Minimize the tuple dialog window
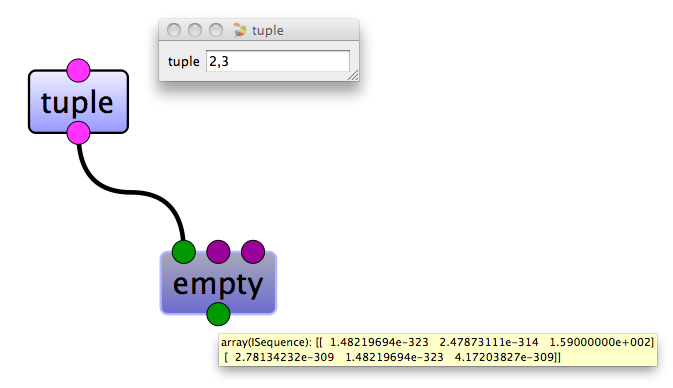This screenshot has width=673, height=388. 195,30
